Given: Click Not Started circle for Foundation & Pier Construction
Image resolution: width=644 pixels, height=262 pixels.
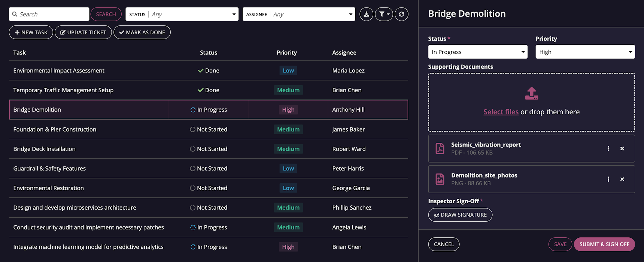Looking at the screenshot, I should [x=192, y=129].
